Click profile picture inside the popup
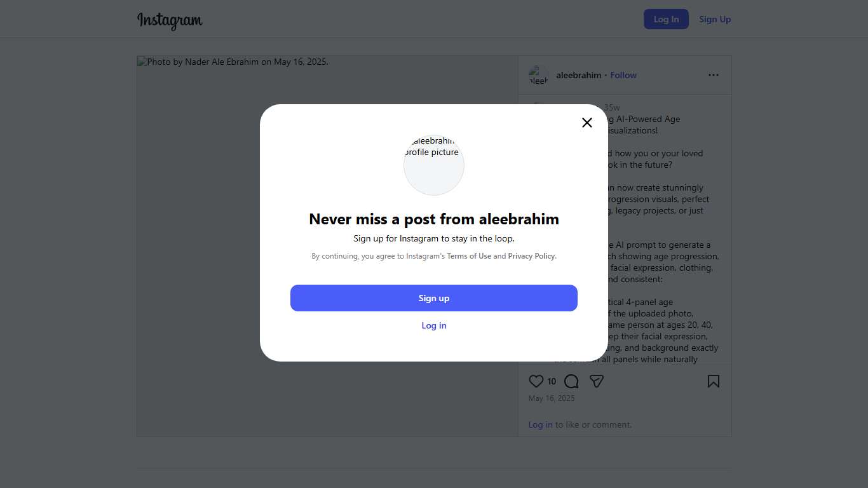The width and height of the screenshot is (868, 488). click(x=434, y=165)
